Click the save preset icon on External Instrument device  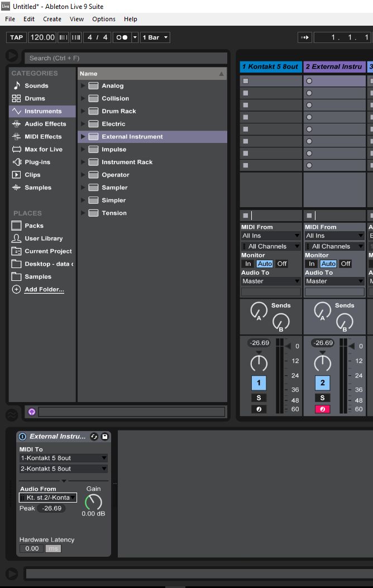coord(104,437)
